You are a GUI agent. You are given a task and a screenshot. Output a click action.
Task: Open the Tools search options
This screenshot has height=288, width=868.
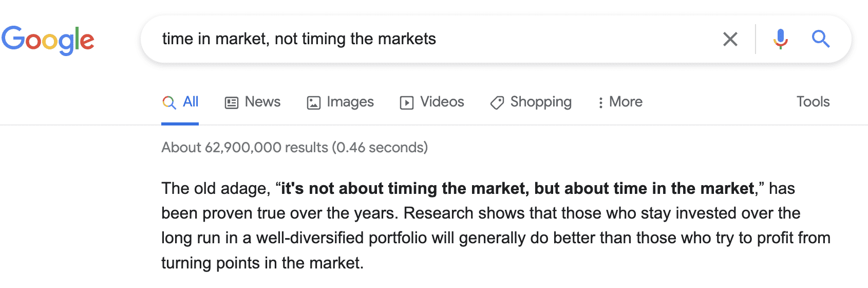point(813,102)
